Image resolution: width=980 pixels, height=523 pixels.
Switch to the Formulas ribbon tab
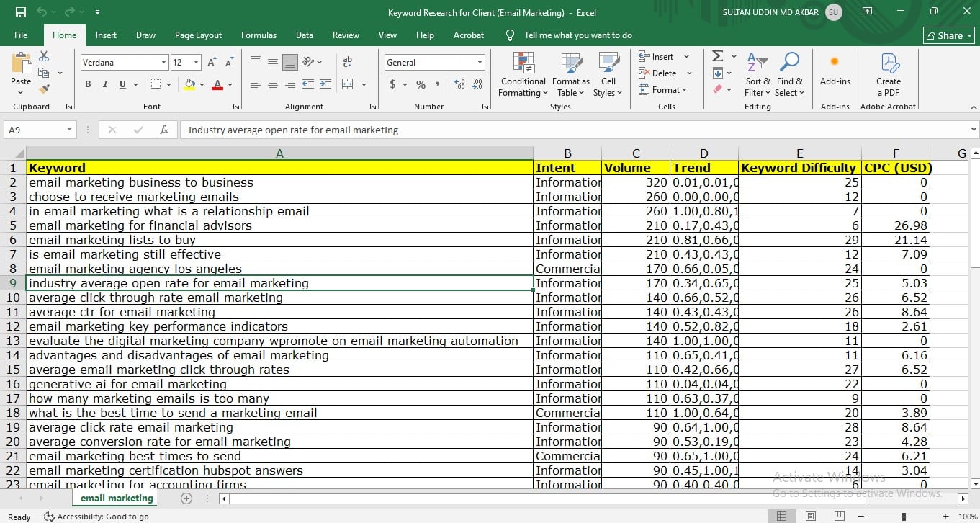point(259,35)
